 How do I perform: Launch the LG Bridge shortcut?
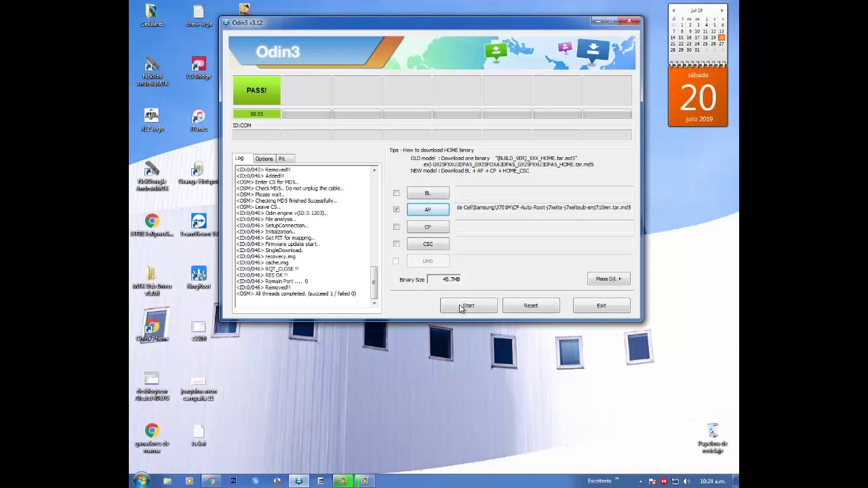(198, 68)
